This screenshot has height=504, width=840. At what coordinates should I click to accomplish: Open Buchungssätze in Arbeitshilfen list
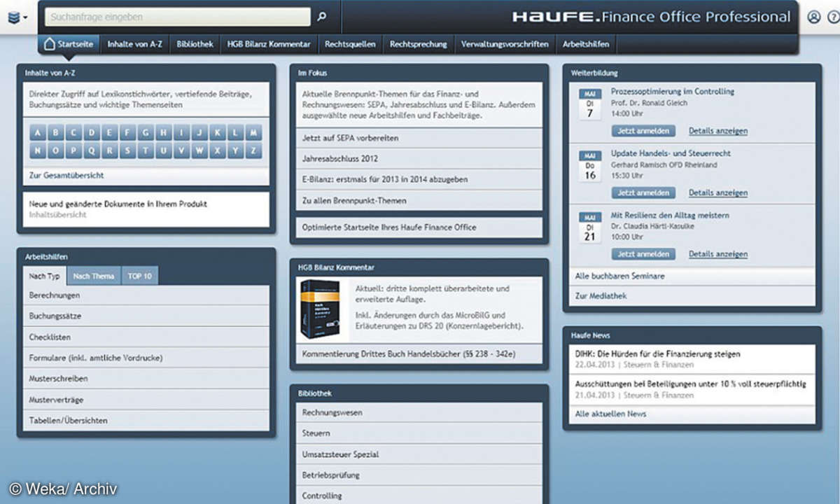tap(146, 316)
